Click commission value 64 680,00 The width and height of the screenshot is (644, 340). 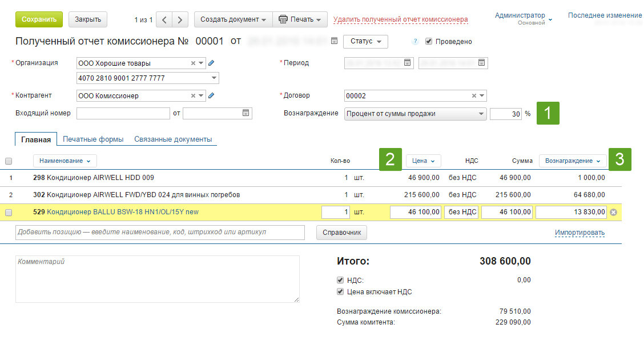point(589,194)
